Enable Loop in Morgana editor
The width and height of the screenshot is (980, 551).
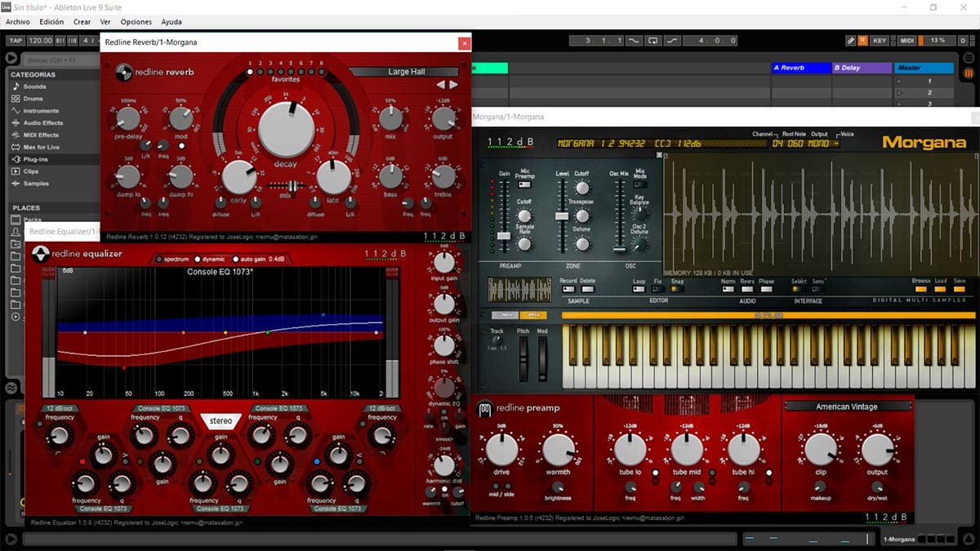coord(639,289)
